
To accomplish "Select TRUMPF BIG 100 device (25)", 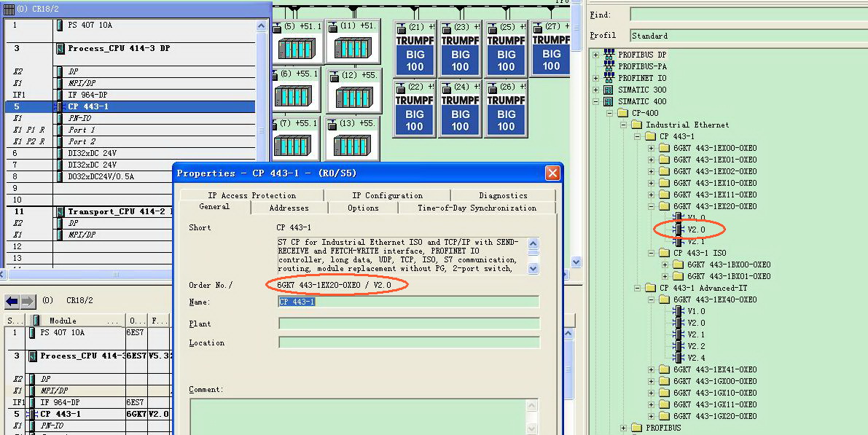I will tap(506, 49).
